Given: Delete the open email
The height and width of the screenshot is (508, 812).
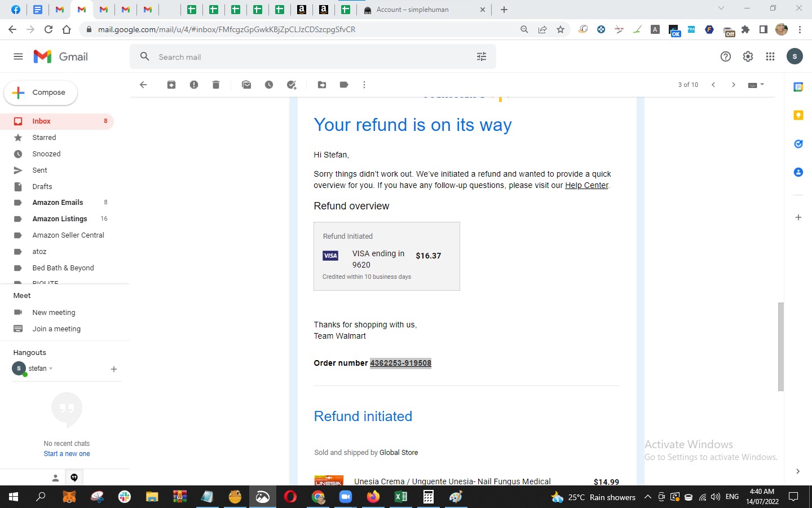Looking at the screenshot, I should 216,85.
